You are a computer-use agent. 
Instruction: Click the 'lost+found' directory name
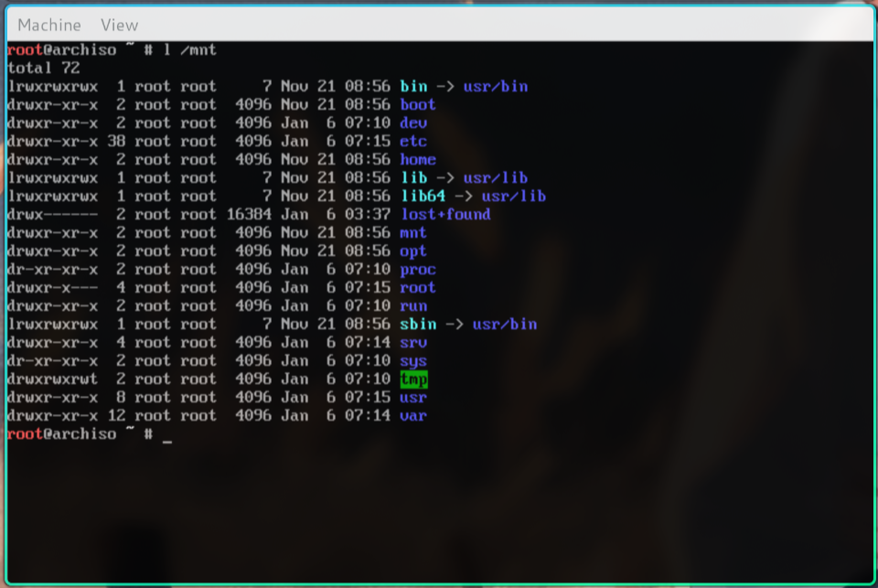coord(445,214)
